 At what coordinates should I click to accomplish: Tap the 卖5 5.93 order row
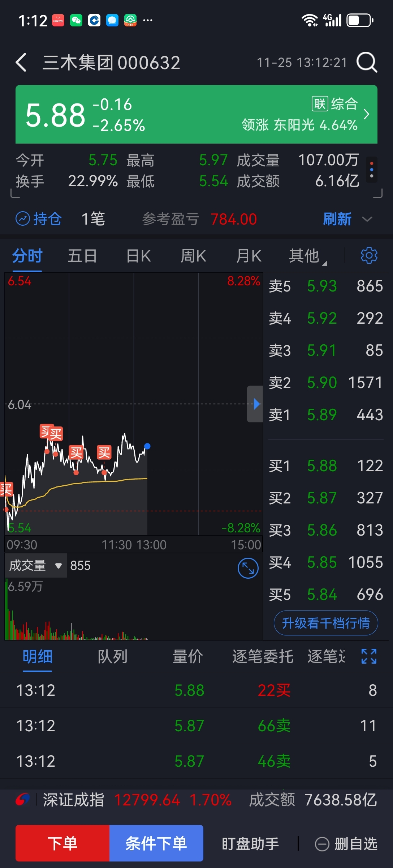(326, 286)
